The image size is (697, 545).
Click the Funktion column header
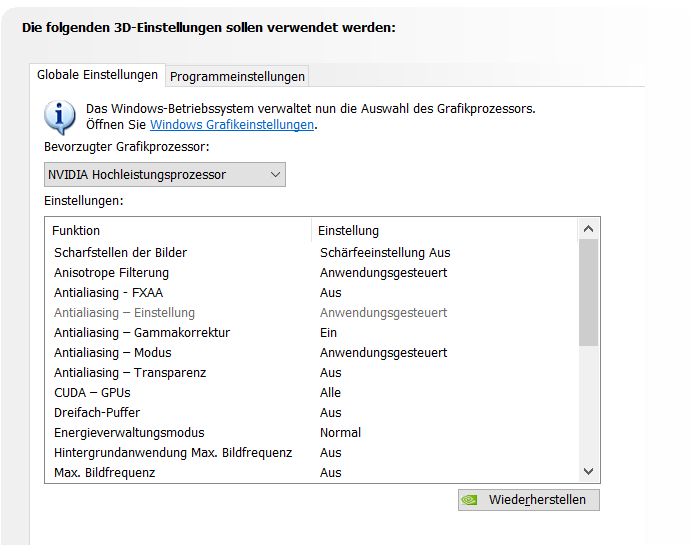click(178, 230)
